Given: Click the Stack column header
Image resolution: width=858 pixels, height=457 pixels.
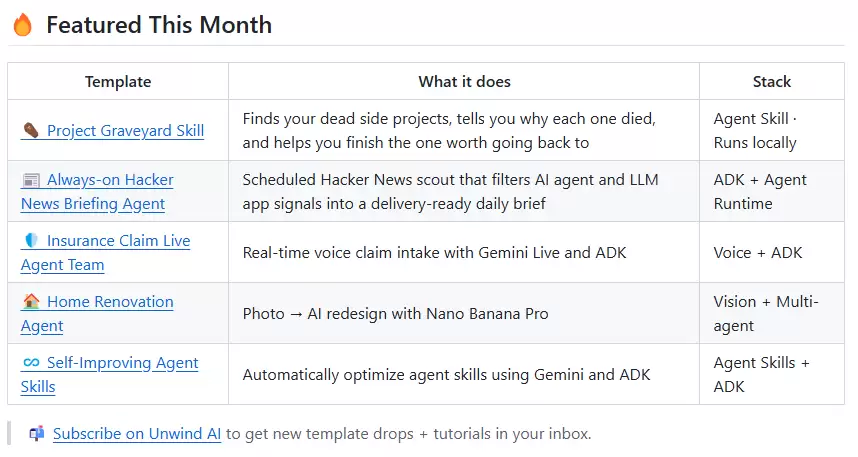Looking at the screenshot, I should (772, 82).
